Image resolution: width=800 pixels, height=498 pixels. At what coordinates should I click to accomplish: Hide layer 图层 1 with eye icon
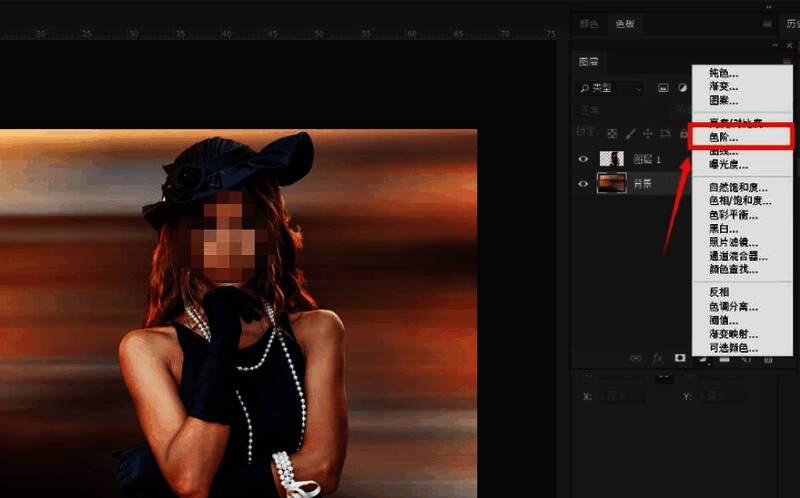584,158
